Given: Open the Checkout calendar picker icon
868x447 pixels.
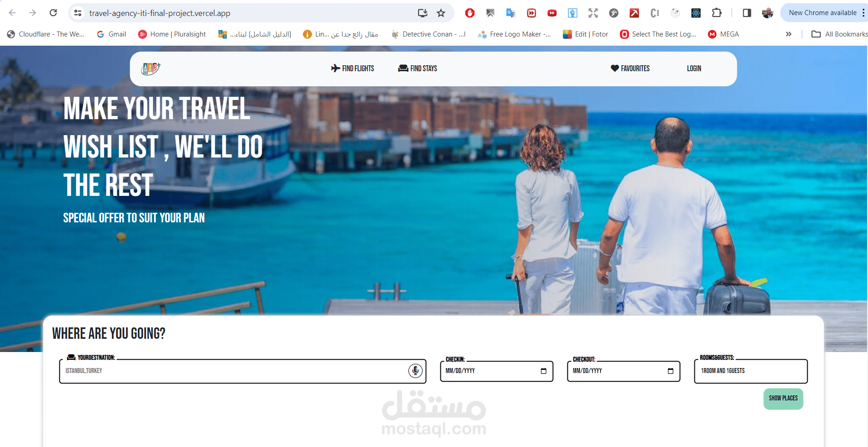Looking at the screenshot, I should pyautogui.click(x=671, y=371).
